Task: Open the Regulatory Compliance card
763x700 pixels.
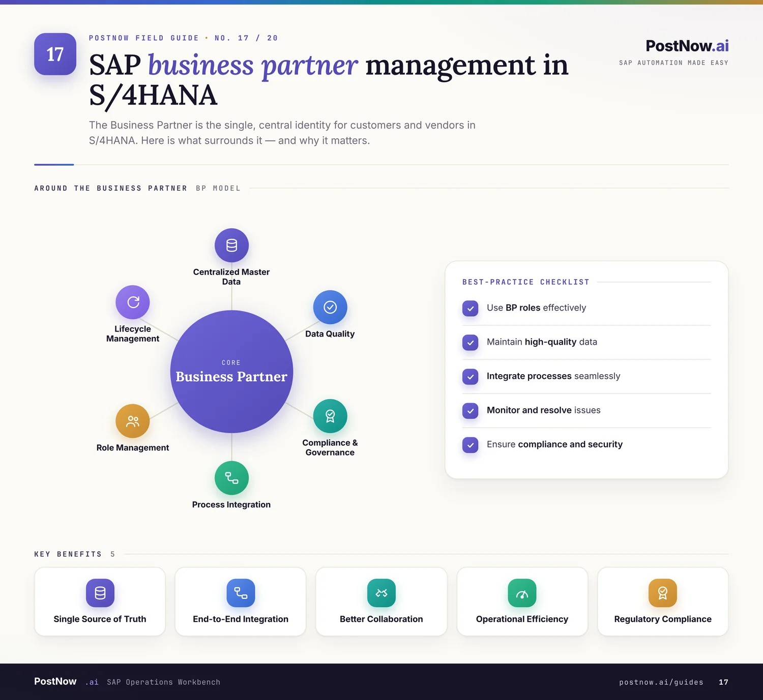Action: (663, 601)
